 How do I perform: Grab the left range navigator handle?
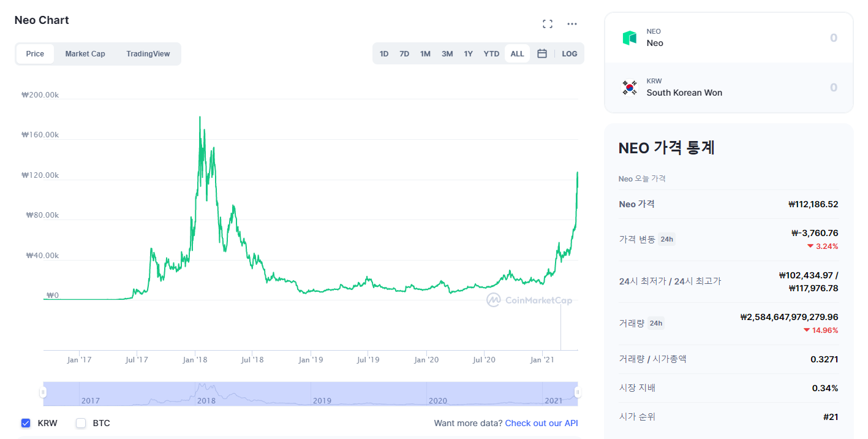coord(43,392)
